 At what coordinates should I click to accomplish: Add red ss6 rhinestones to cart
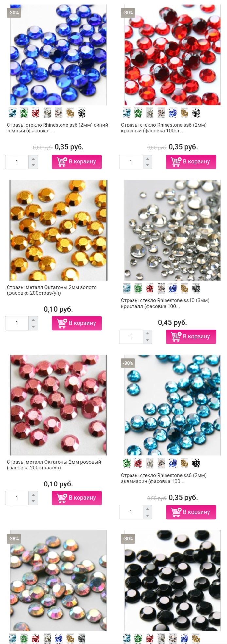(191, 162)
